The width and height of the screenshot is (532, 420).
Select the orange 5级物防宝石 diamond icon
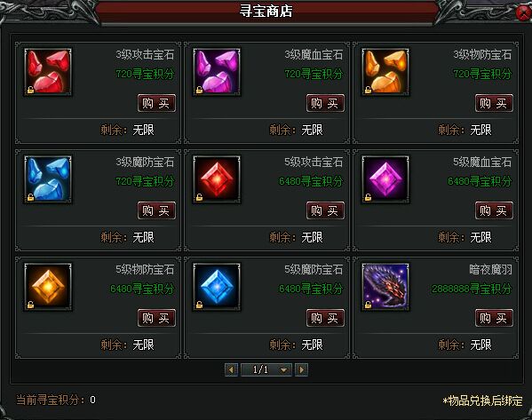coord(48,287)
